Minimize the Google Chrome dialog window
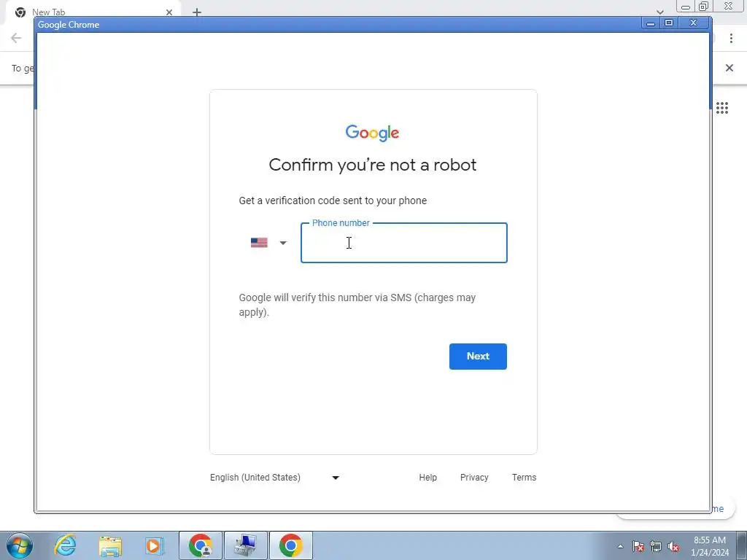The width and height of the screenshot is (747, 560). 650,23
